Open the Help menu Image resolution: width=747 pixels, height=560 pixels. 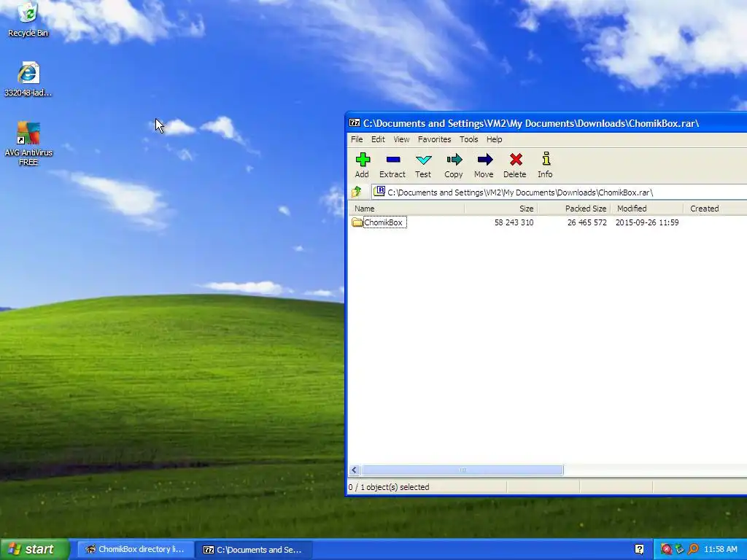[x=494, y=139]
